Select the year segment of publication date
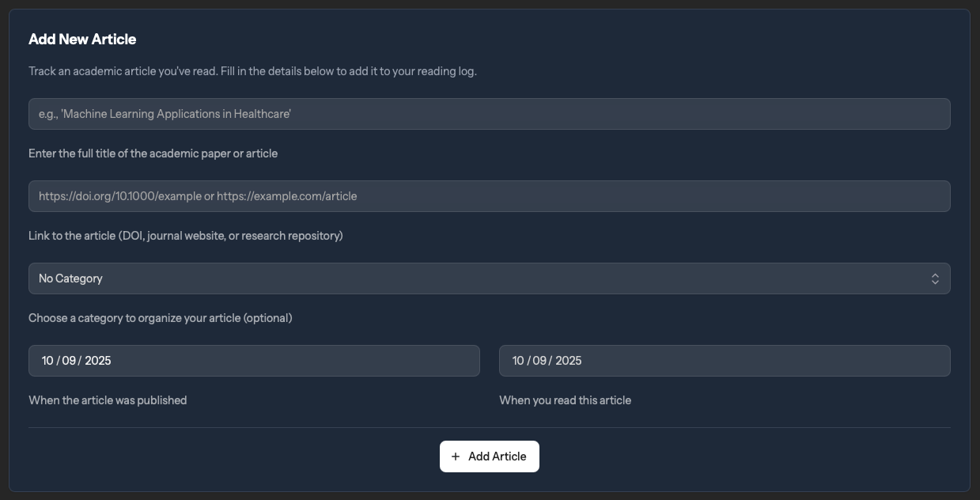 (100, 360)
